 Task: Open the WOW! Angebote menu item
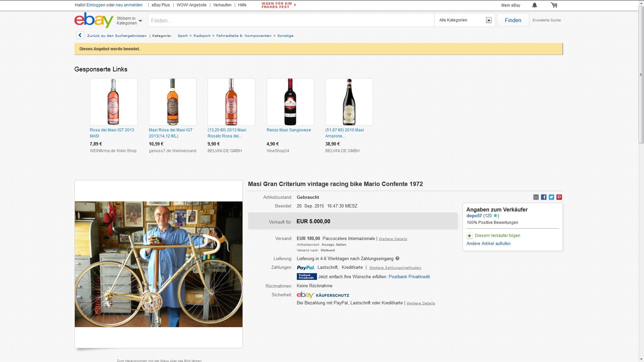click(192, 5)
